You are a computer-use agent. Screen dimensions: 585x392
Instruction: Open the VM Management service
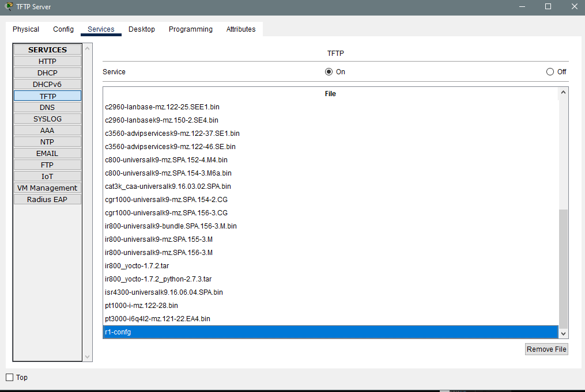pos(47,188)
